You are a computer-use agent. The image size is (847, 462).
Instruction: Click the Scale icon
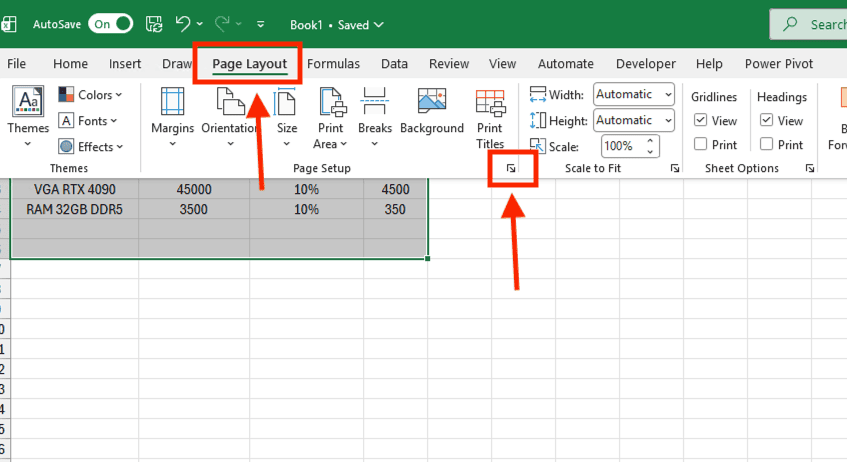(x=537, y=146)
